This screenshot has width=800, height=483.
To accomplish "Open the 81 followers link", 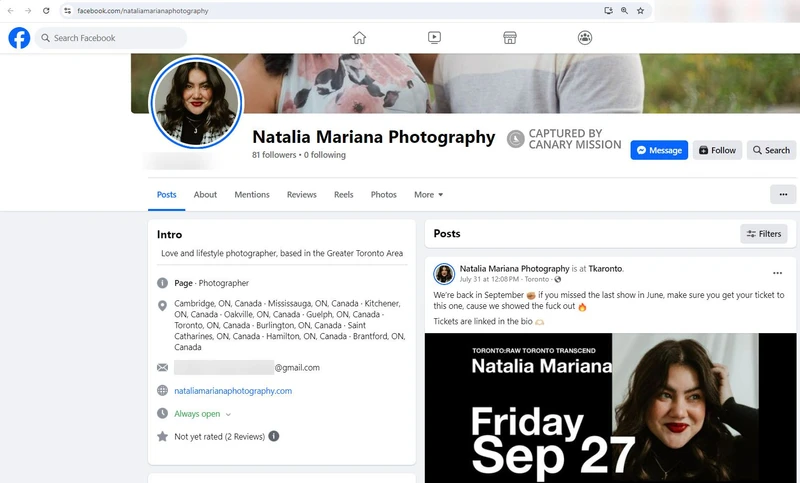I will (274, 155).
